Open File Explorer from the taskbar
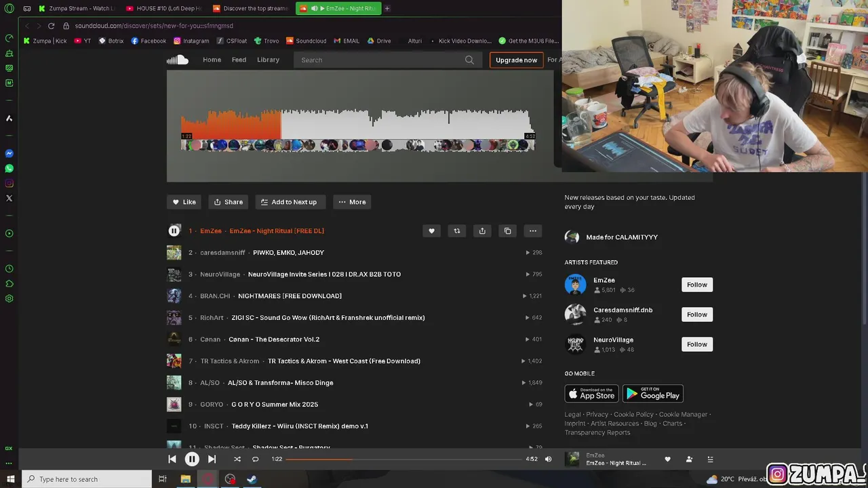The width and height of the screenshot is (868, 488). [185, 479]
